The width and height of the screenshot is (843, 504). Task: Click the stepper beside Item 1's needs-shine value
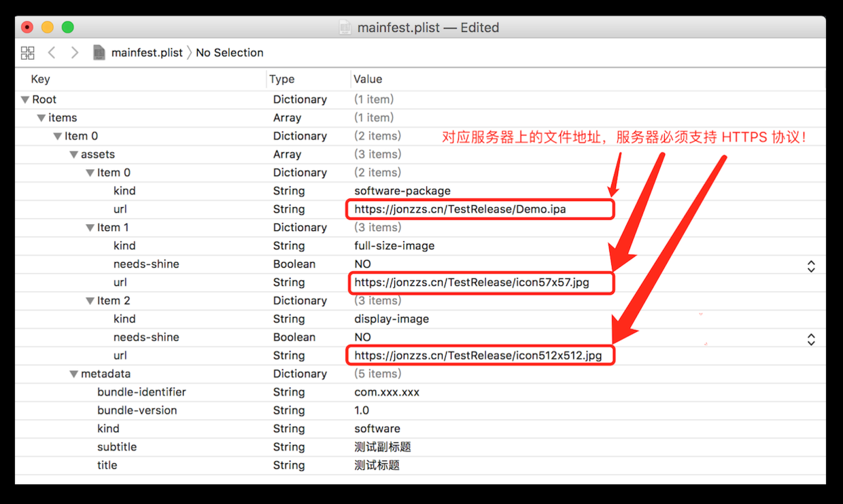point(811,266)
